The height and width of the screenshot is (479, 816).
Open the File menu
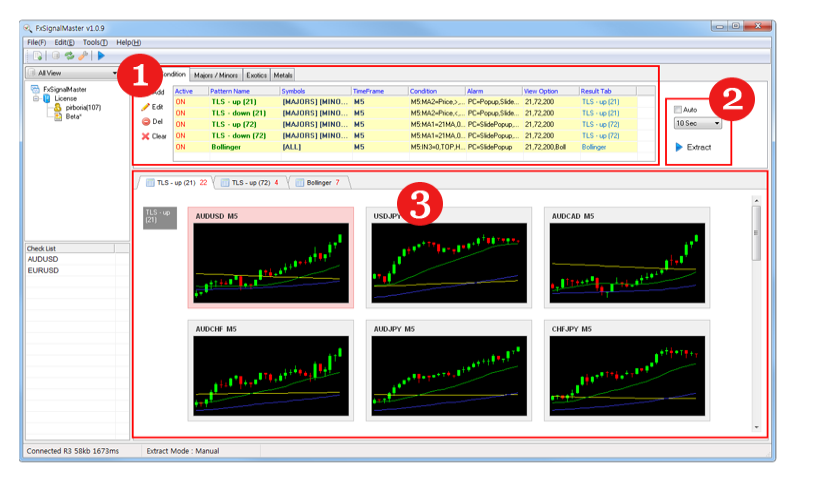point(36,43)
